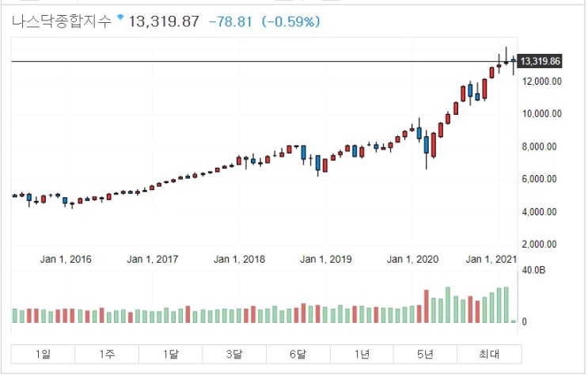Viewport: 588px width, 376px height.
Task: Switch chart to 3달 range
Action: coord(234,355)
